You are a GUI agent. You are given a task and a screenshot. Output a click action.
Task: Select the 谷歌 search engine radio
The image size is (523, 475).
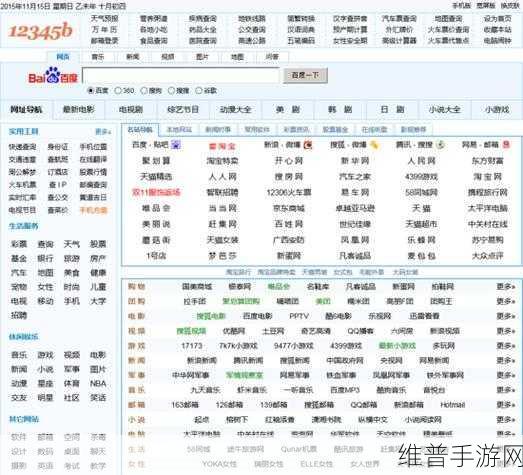click(x=198, y=90)
